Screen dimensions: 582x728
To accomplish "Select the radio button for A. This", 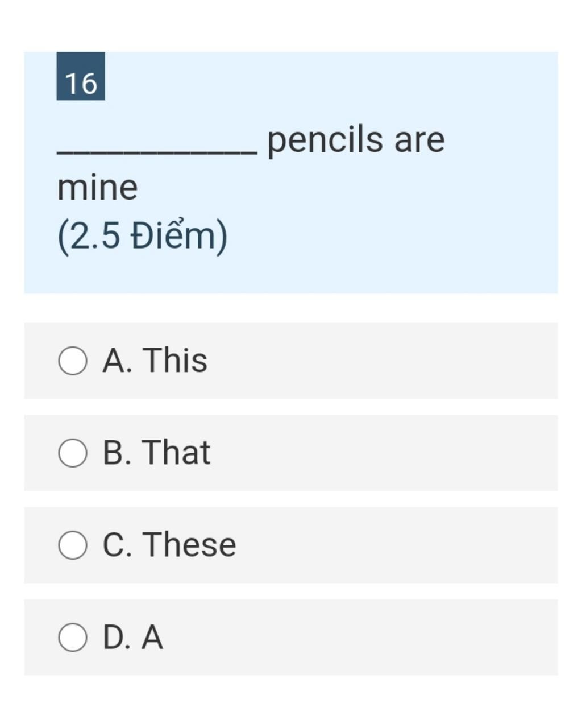I will click(73, 361).
